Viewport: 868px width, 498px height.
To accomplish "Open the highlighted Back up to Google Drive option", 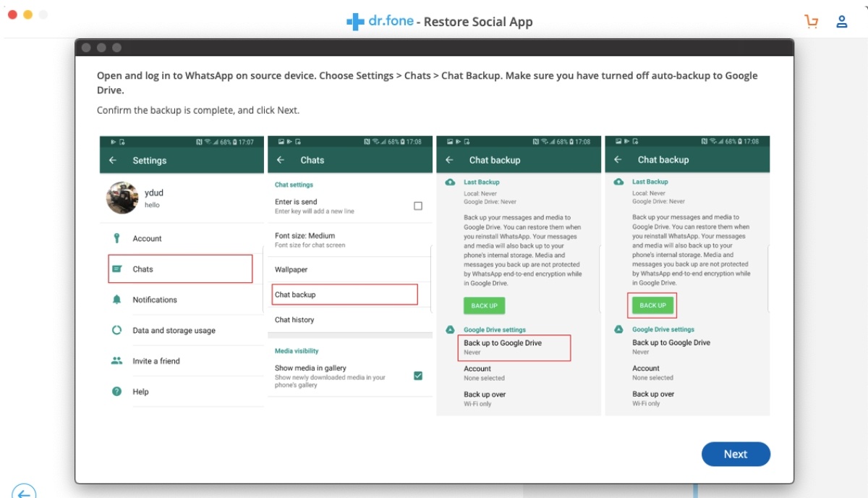I will pyautogui.click(x=514, y=347).
